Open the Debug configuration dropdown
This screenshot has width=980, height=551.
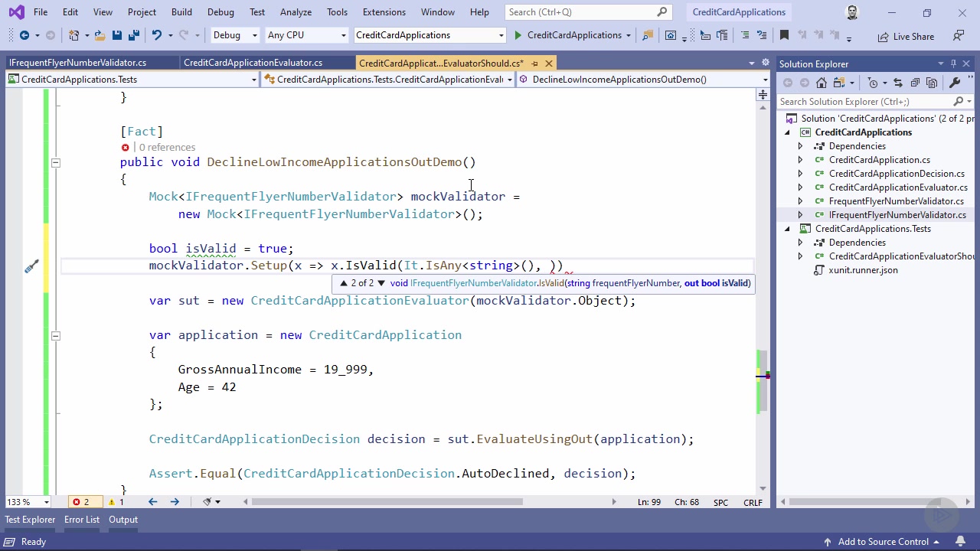pos(234,35)
